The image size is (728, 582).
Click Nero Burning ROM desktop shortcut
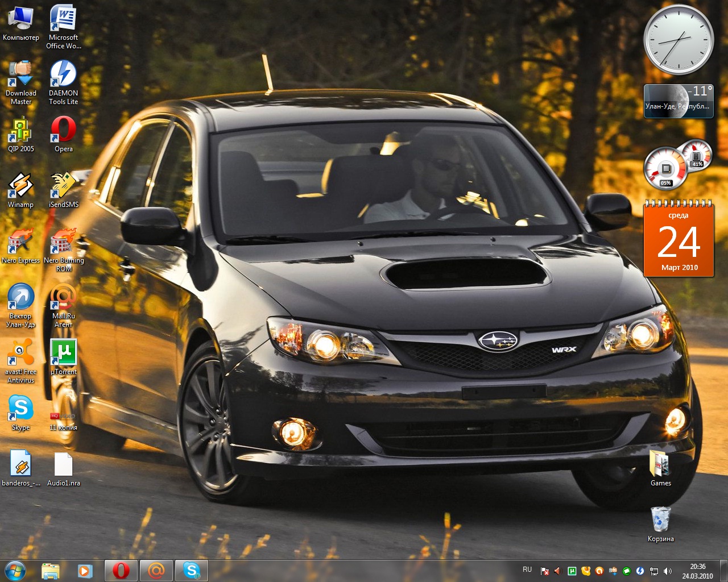tap(63, 242)
